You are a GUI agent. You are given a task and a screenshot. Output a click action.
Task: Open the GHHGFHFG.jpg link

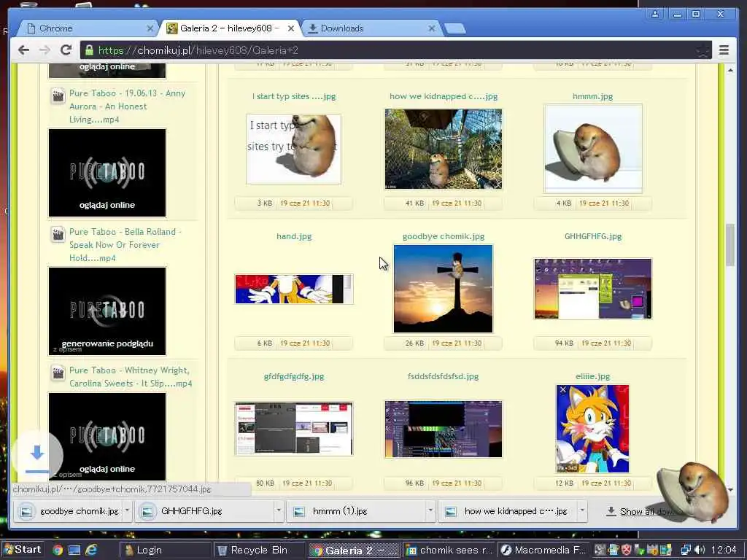pos(592,236)
